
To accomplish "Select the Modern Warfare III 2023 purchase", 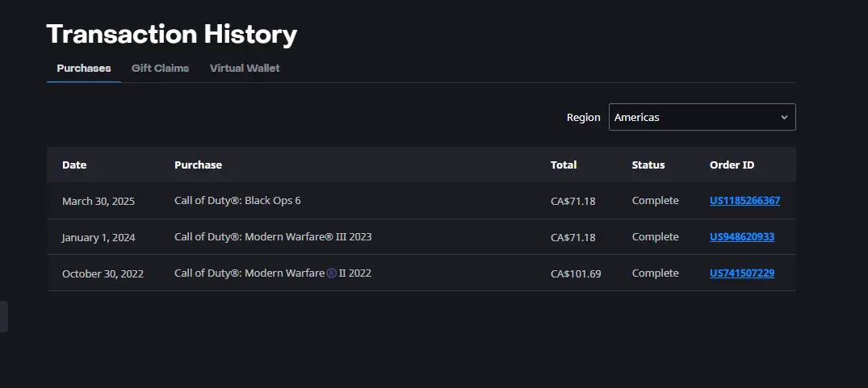I will pos(273,236).
